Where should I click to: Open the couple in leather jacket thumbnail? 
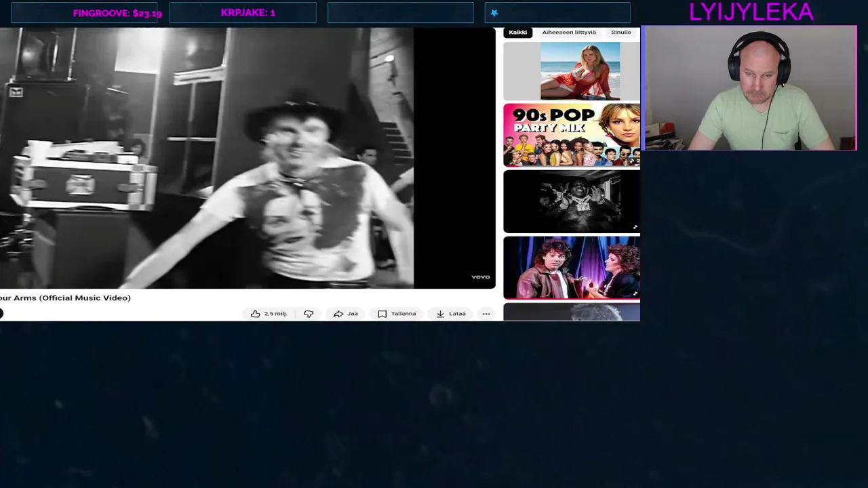[572, 267]
